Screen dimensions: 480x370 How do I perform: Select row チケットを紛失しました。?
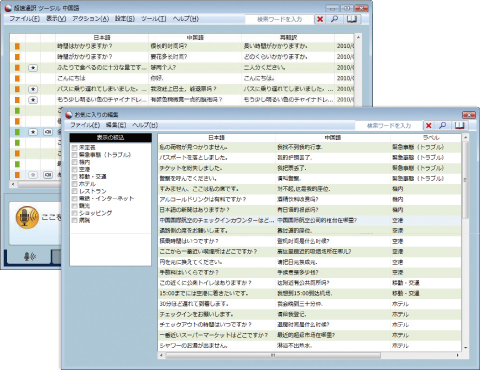(310, 168)
